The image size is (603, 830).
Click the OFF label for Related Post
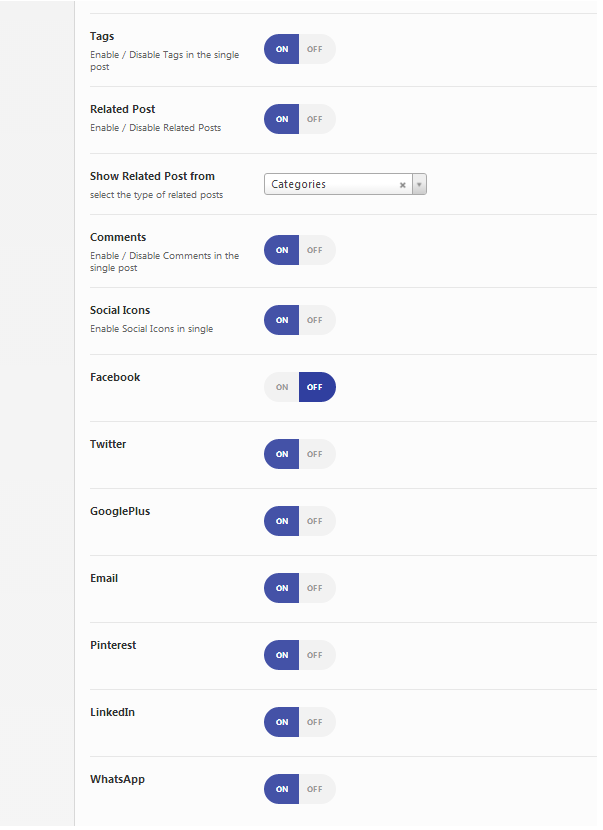click(315, 119)
